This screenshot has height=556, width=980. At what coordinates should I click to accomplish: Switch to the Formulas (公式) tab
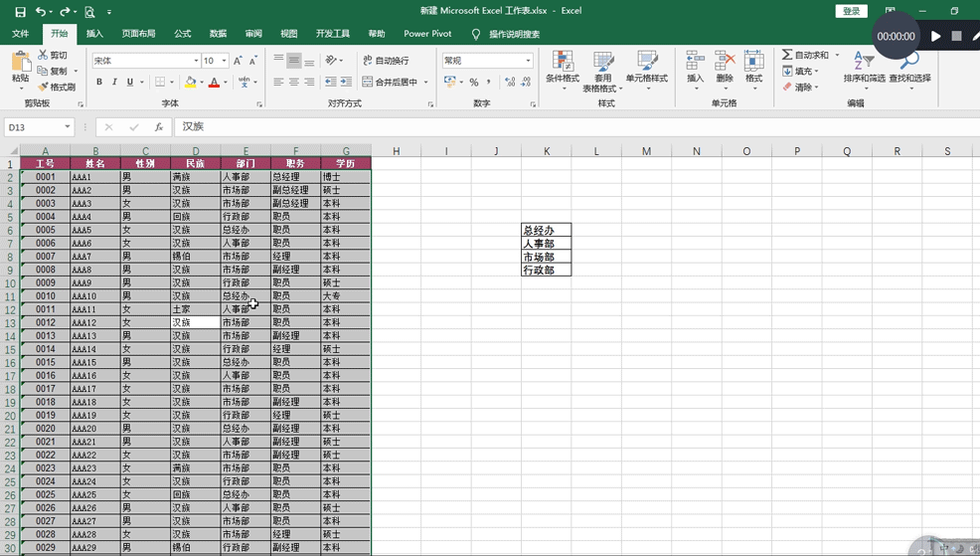183,34
